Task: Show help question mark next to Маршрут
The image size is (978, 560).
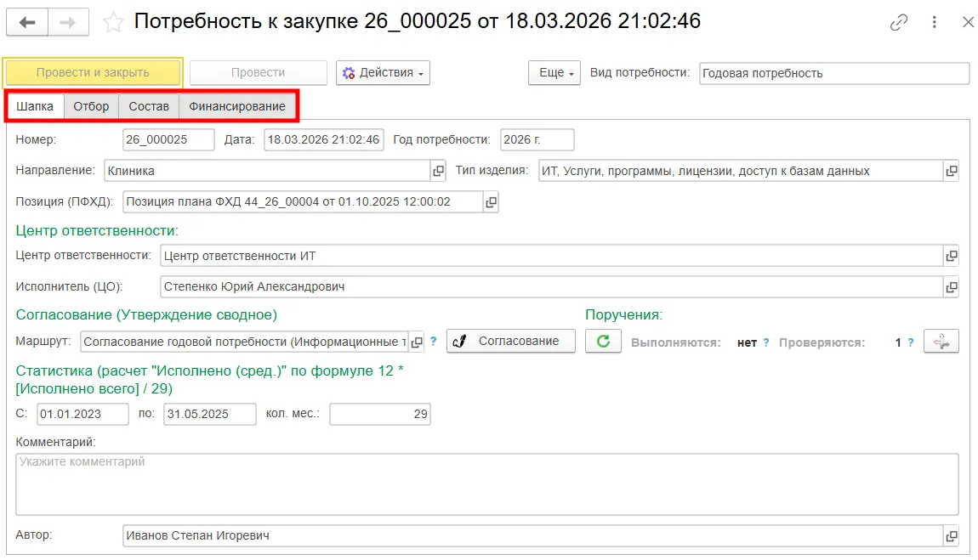Action: click(434, 342)
